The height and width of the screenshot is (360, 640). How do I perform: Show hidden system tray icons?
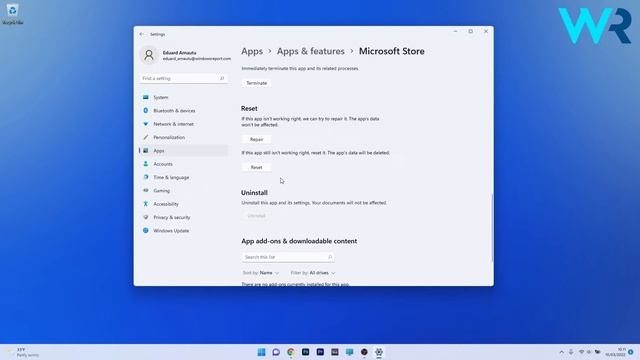(562, 352)
